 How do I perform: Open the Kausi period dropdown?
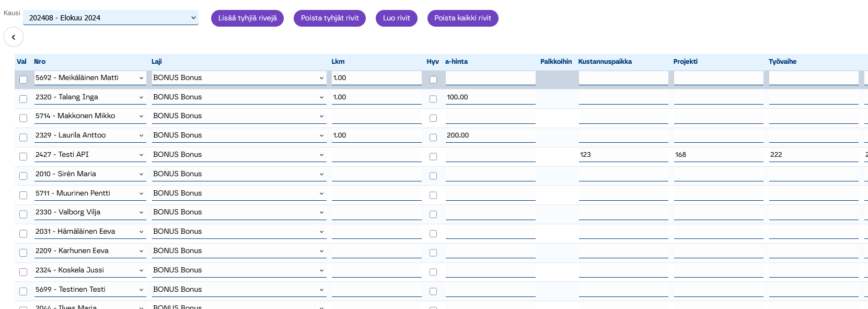(111, 18)
